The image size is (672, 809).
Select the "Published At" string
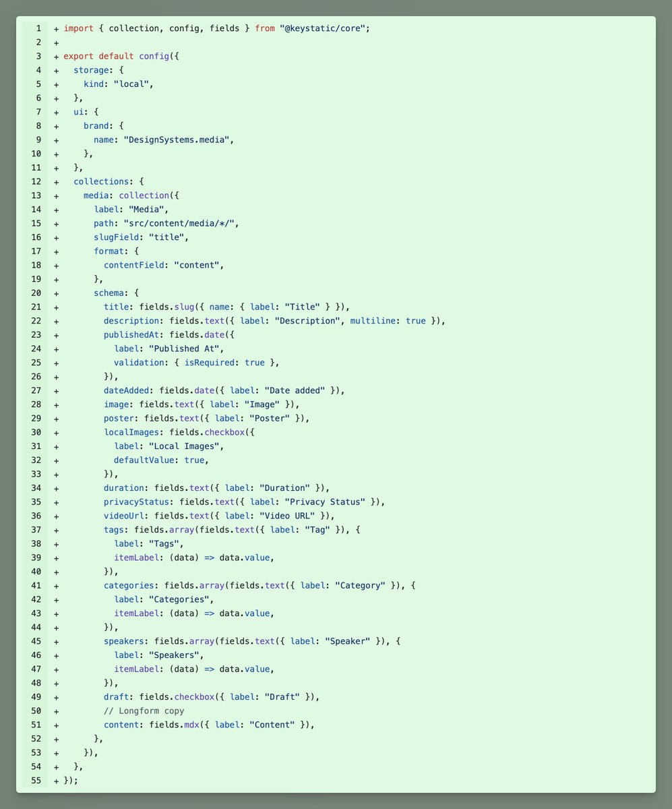tap(184, 349)
